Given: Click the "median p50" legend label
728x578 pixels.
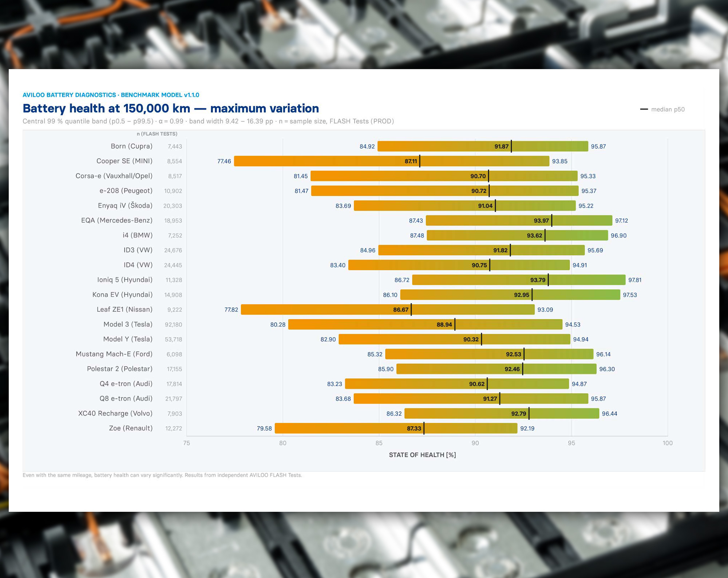Looking at the screenshot, I should pos(668,109).
